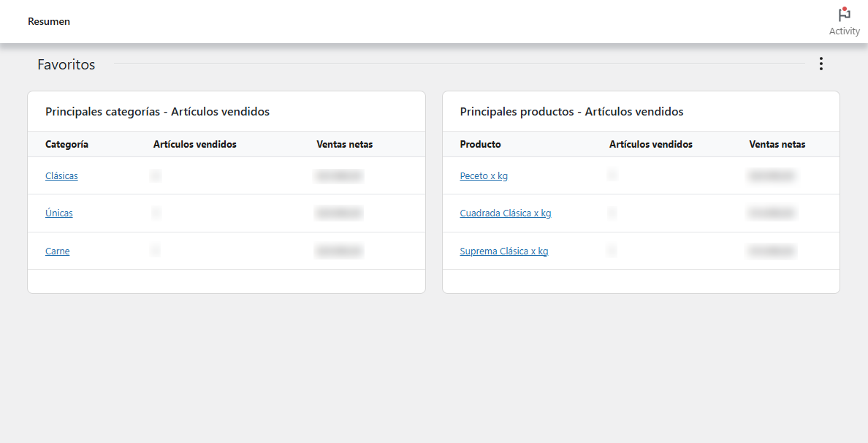This screenshot has width=868, height=443.
Task: Click the Resumen page title
Action: click(x=49, y=21)
